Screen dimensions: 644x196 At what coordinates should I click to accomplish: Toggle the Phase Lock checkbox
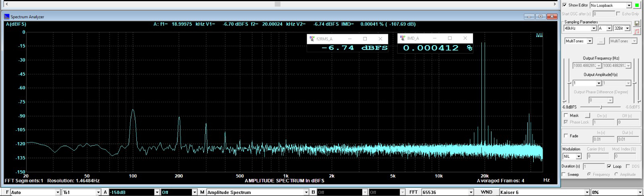[x=566, y=122]
